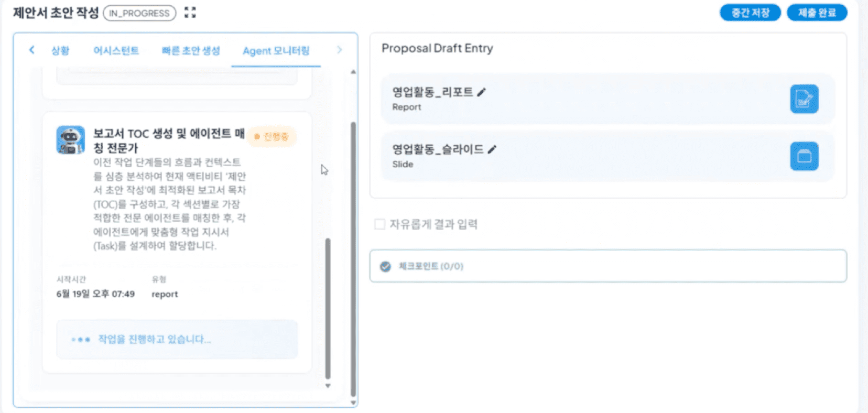
Task: Enable the 자유롭게 결과 입력 checkbox
Action: click(379, 224)
